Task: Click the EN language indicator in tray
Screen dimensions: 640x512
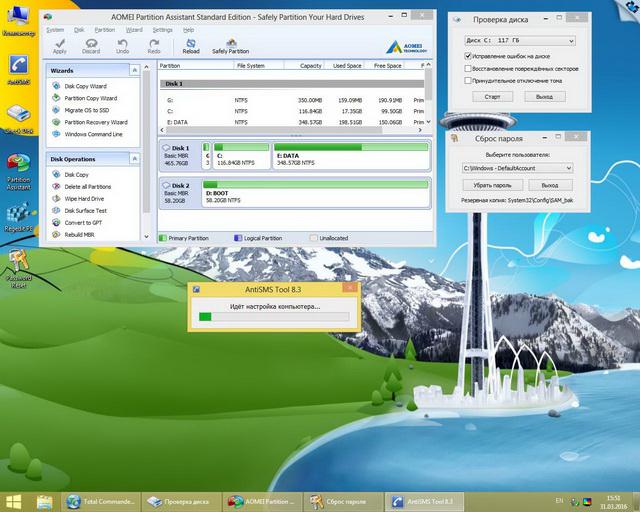Action: pos(559,500)
